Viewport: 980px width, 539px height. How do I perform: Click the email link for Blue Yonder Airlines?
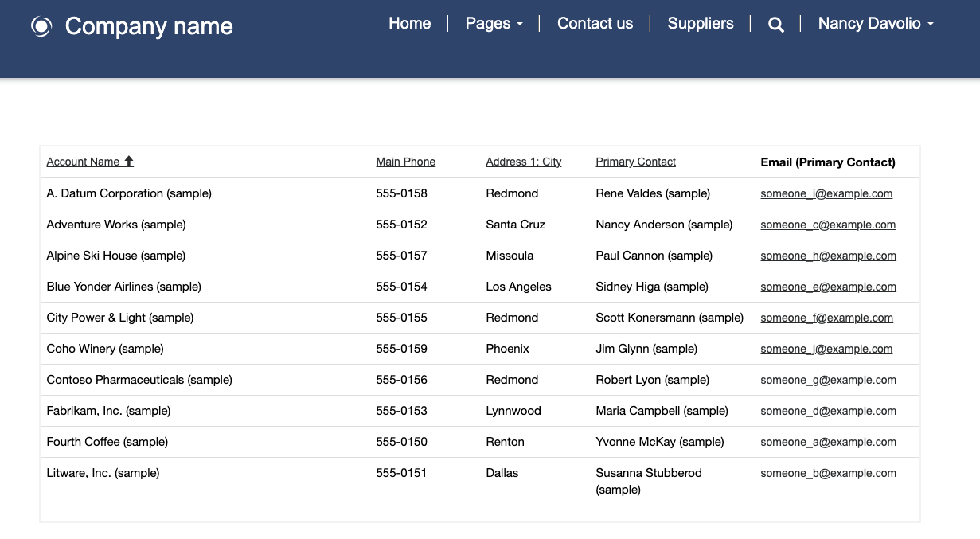click(828, 287)
